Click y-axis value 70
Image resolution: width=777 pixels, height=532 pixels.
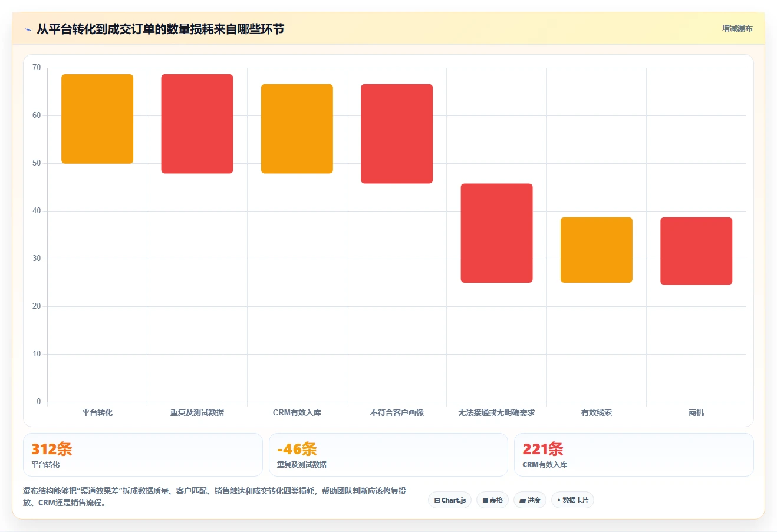[37, 68]
